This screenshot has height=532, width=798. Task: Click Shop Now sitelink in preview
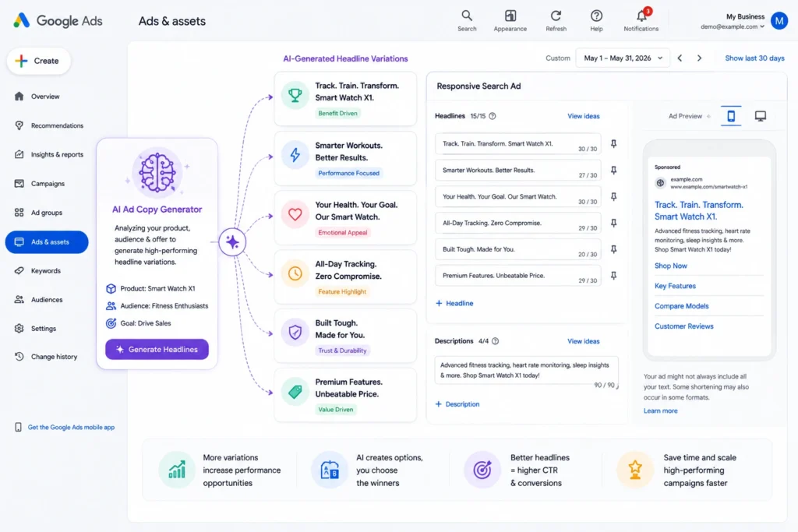tap(670, 266)
